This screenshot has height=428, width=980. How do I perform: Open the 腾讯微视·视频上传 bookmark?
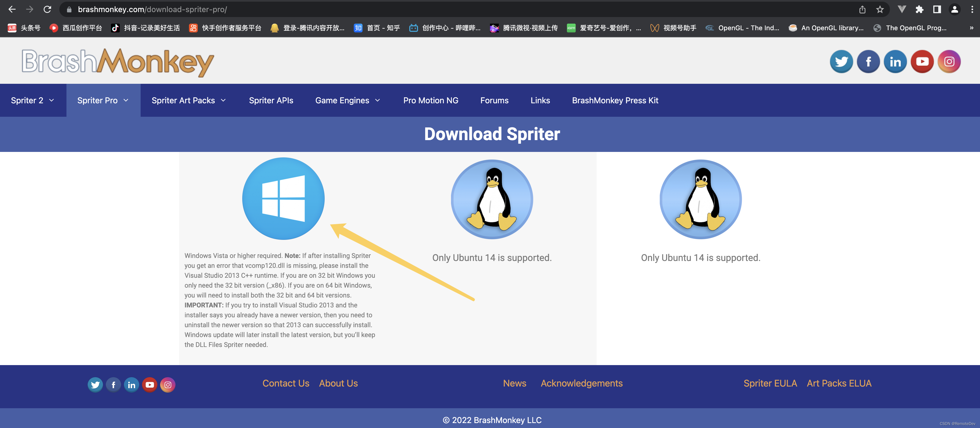[524, 28]
